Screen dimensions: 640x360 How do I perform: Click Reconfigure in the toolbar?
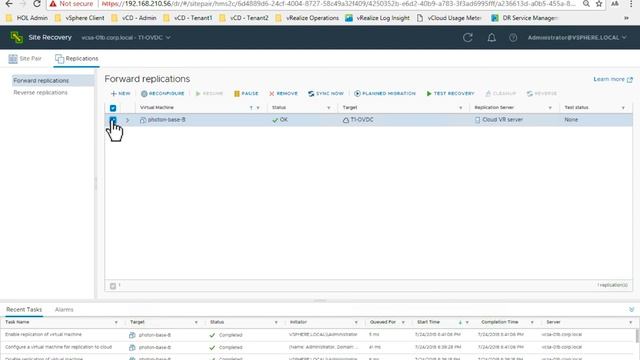(x=162, y=93)
